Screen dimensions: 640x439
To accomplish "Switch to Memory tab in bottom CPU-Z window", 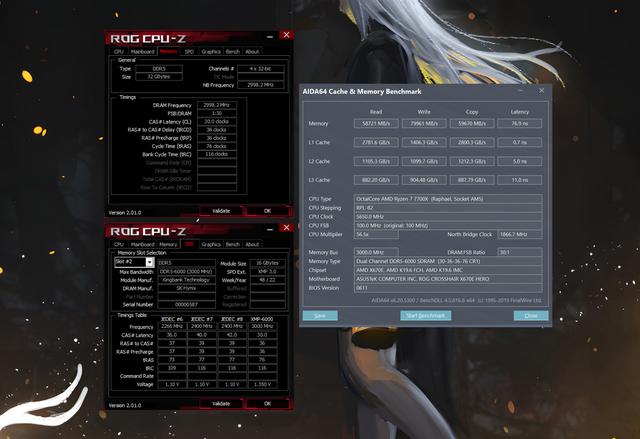I will [168, 244].
